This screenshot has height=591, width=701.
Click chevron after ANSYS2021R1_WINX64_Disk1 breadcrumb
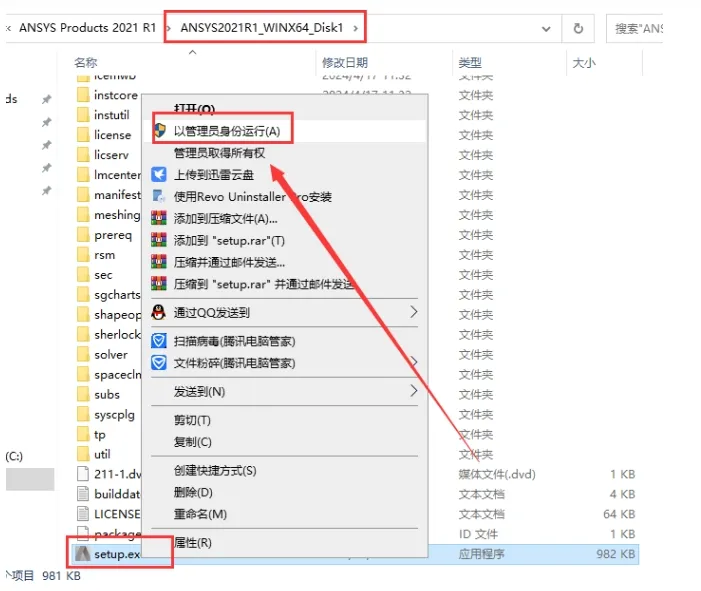(355, 28)
